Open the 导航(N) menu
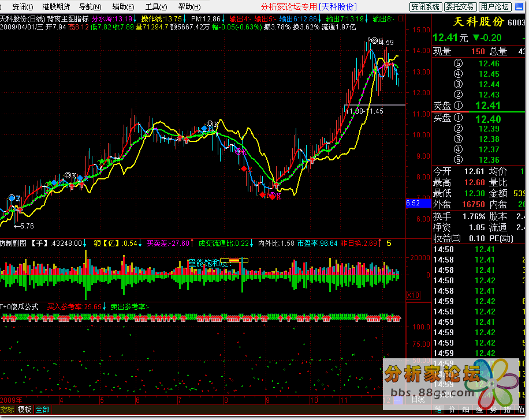Viewport: 529px width, 420px height. (90, 7)
